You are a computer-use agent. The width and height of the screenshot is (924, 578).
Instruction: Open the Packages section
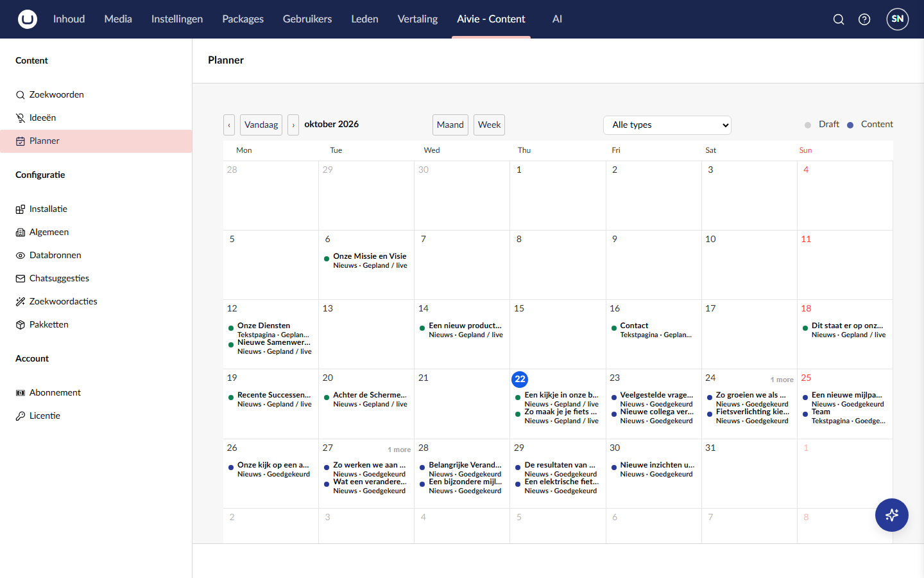[243, 19]
